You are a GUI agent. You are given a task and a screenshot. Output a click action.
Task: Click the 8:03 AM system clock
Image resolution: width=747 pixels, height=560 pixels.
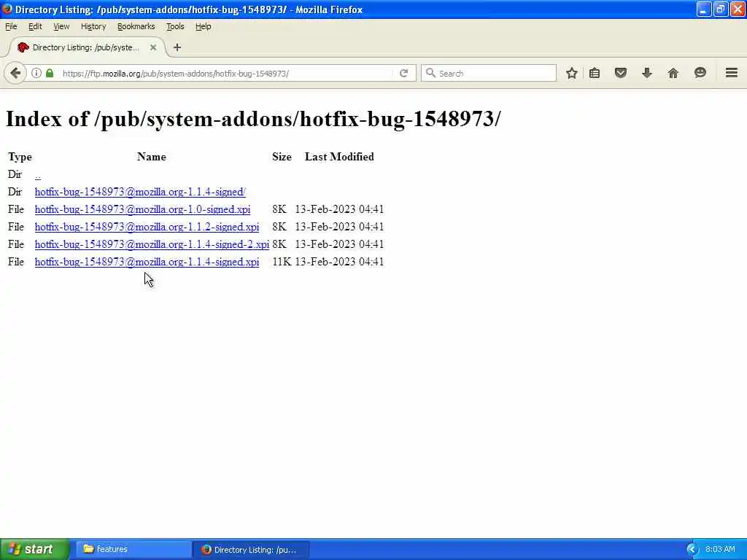click(720, 550)
